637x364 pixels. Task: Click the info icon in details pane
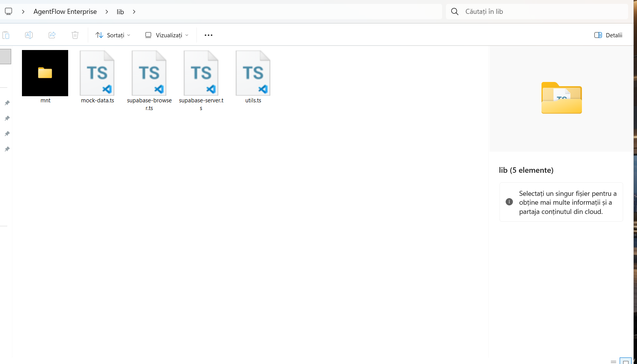pyautogui.click(x=509, y=202)
